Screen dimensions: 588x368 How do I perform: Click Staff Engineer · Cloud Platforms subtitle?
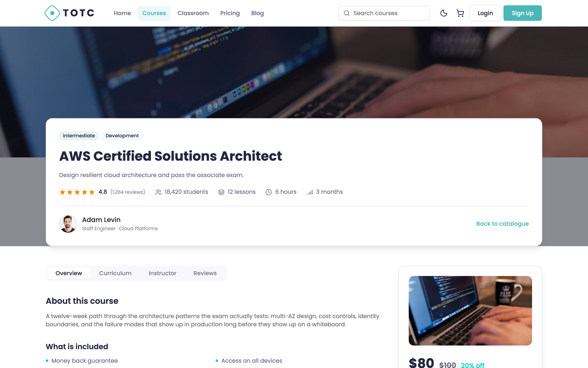click(x=120, y=229)
